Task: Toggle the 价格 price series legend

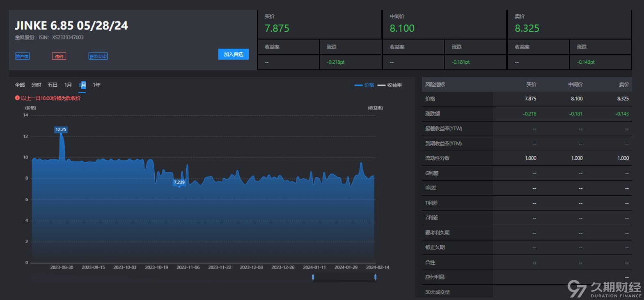Action: point(364,85)
